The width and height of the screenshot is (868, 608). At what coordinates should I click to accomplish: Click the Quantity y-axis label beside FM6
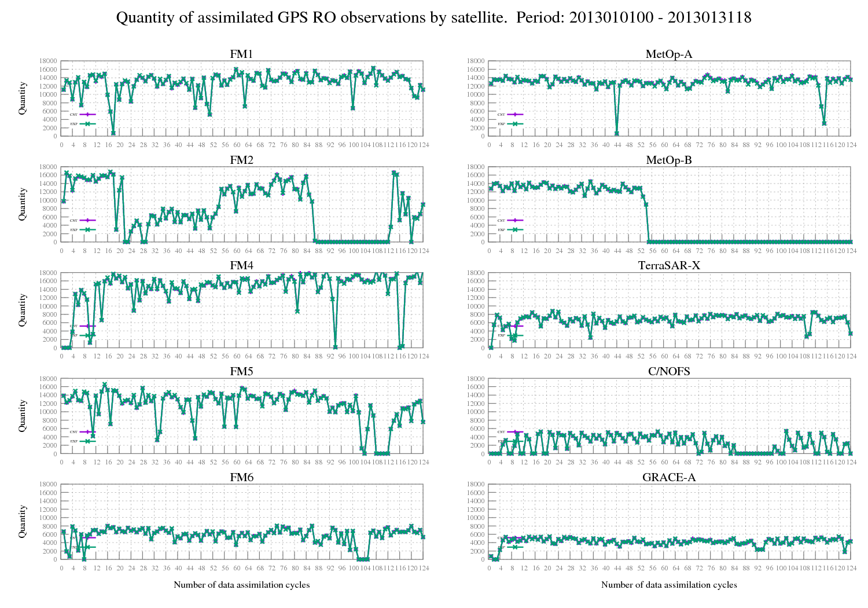23,522
